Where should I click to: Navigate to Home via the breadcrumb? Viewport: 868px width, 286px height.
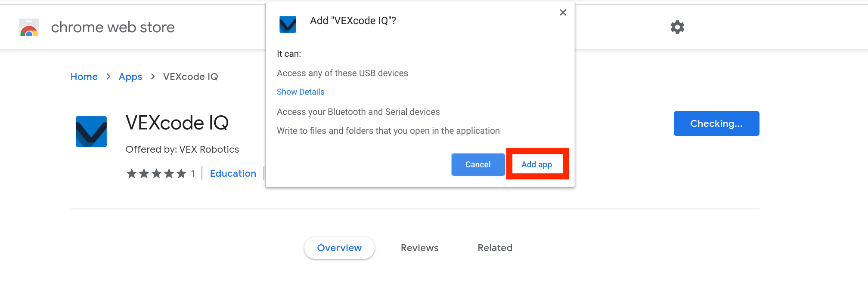(84, 77)
